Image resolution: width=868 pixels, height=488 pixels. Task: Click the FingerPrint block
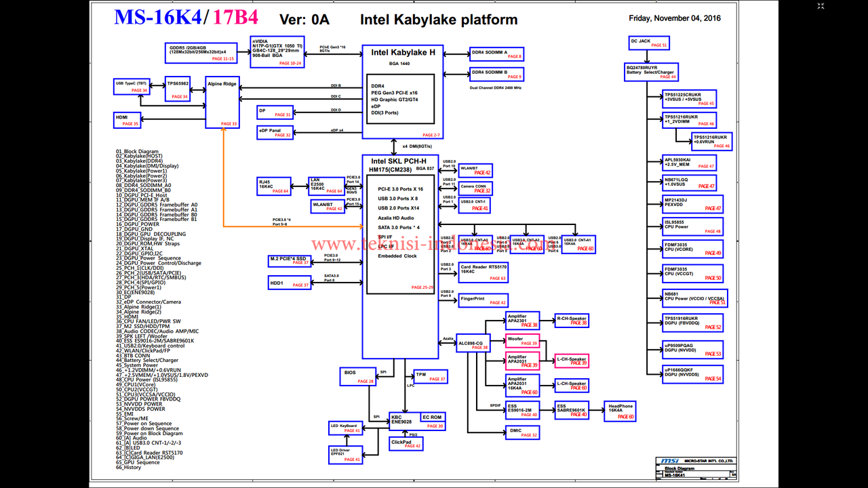tap(483, 300)
